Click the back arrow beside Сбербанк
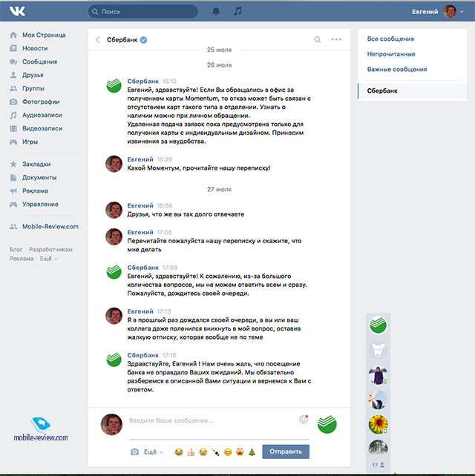This screenshot has height=476, width=475. [x=97, y=40]
